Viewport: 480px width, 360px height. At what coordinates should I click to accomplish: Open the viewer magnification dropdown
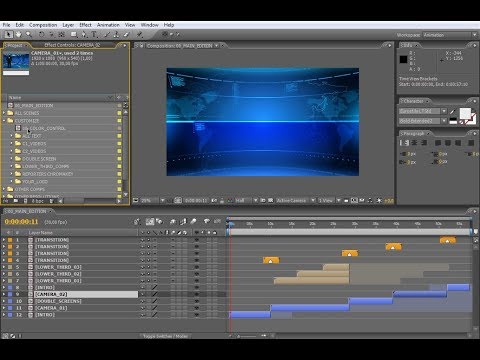pos(154,200)
